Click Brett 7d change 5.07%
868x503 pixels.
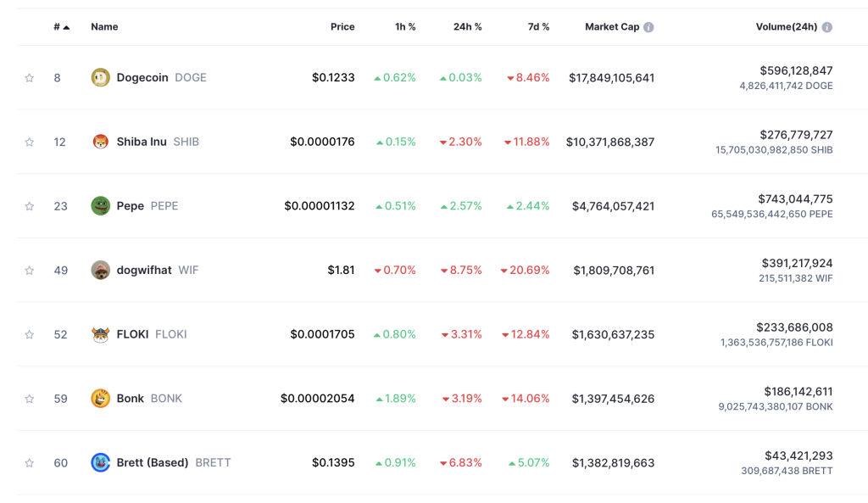(x=529, y=462)
